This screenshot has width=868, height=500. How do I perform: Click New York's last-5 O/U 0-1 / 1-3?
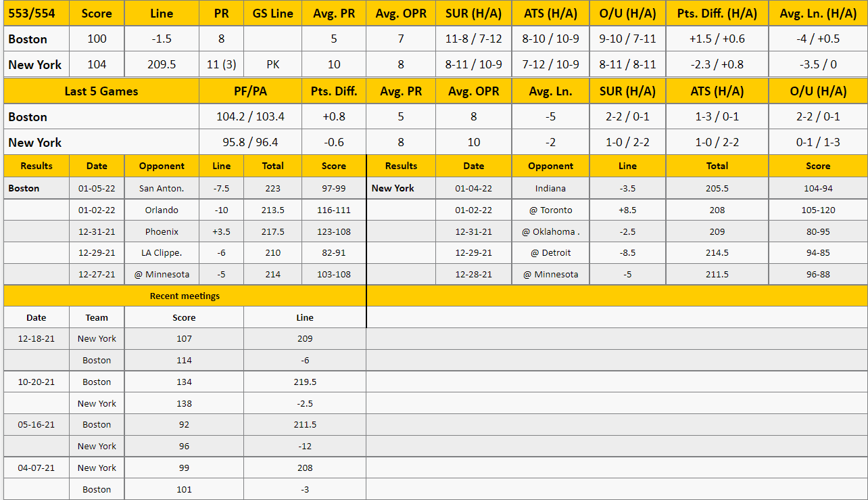818,143
